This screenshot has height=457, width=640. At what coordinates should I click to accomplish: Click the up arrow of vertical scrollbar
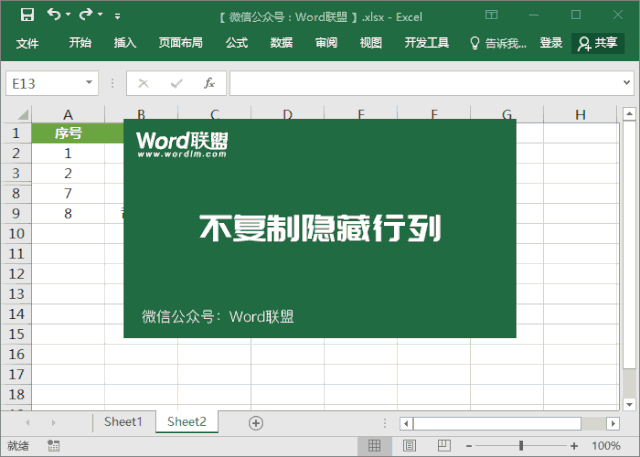click(629, 114)
